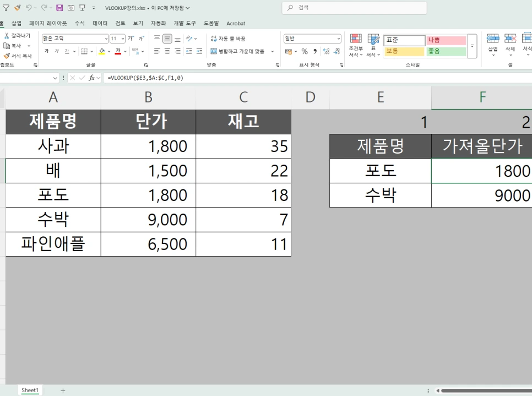
Task: Click the increase decimal icon
Action: [327, 51]
